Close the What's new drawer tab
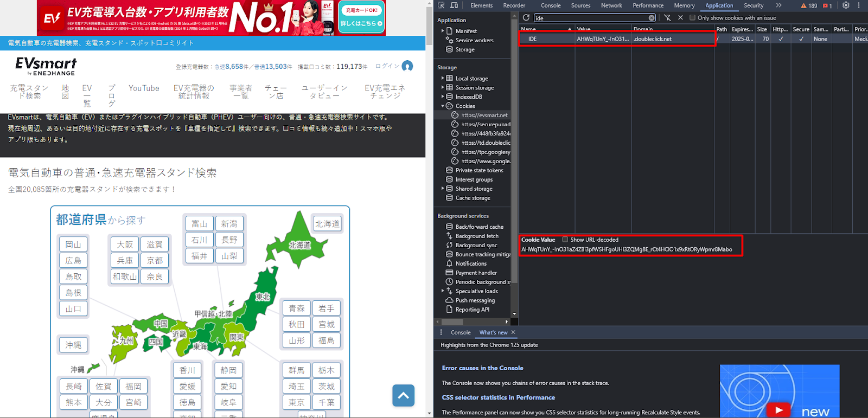The image size is (868, 418). tap(513, 332)
